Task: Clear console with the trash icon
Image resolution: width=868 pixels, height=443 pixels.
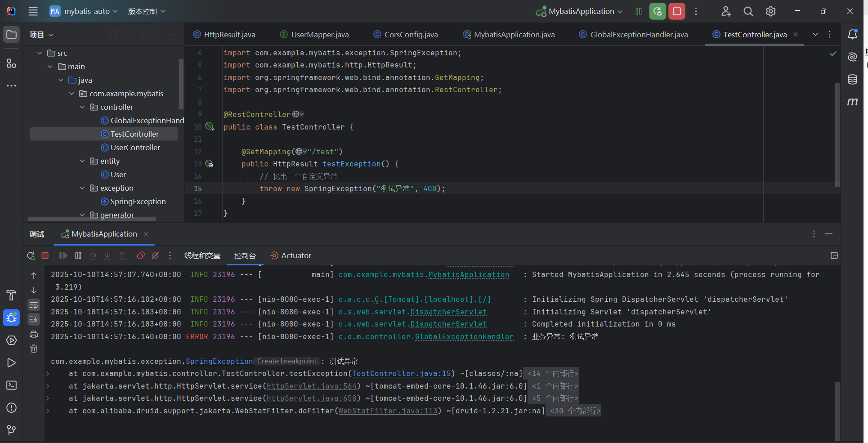Action: tap(34, 349)
